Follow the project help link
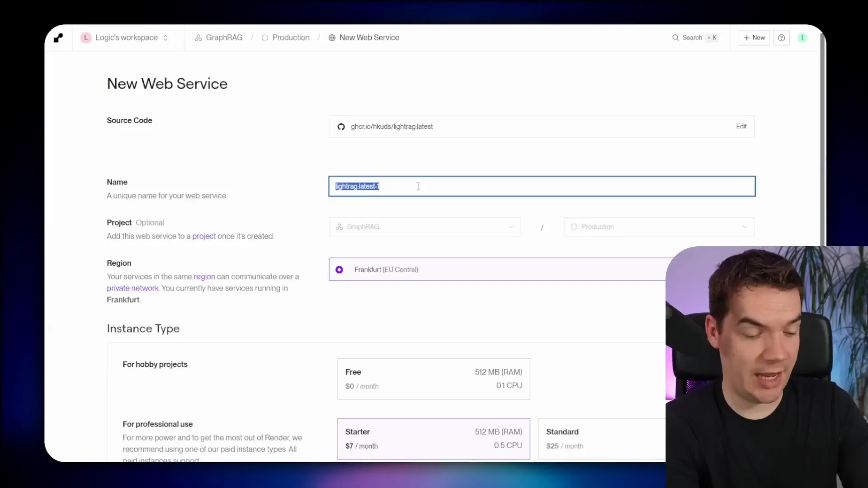The image size is (868, 488). click(x=204, y=236)
